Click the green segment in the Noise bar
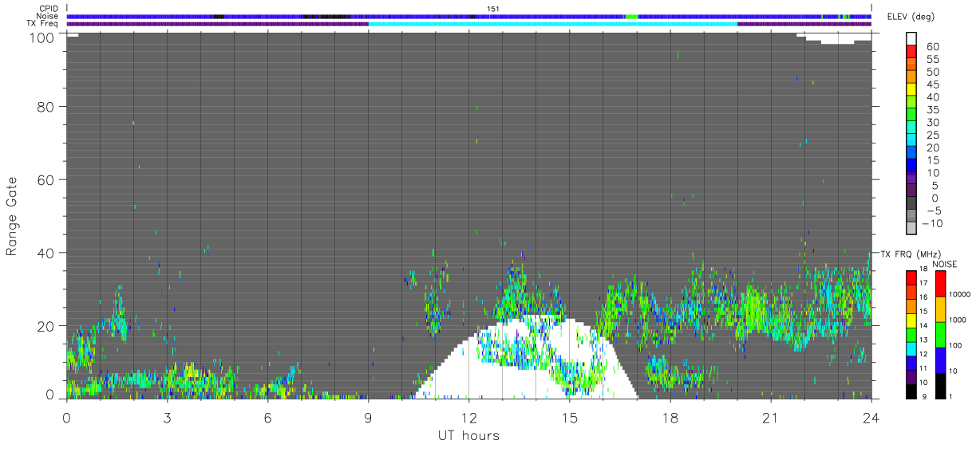 coord(631,17)
